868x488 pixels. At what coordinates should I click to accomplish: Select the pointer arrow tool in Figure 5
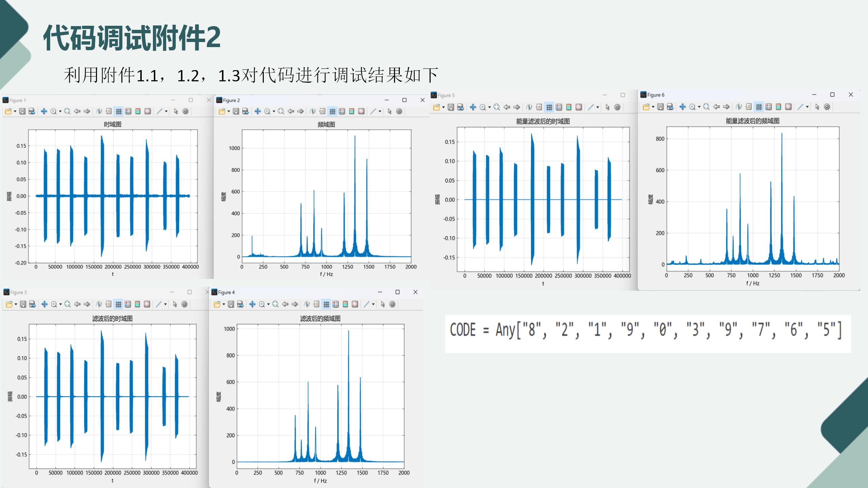[x=608, y=107]
